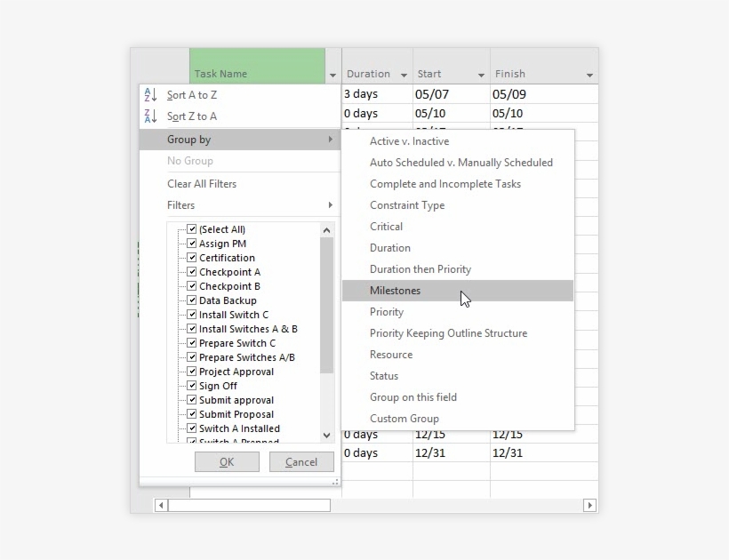The height and width of the screenshot is (560, 729).
Task: Click the popup resize grip handle
Action: [335, 482]
